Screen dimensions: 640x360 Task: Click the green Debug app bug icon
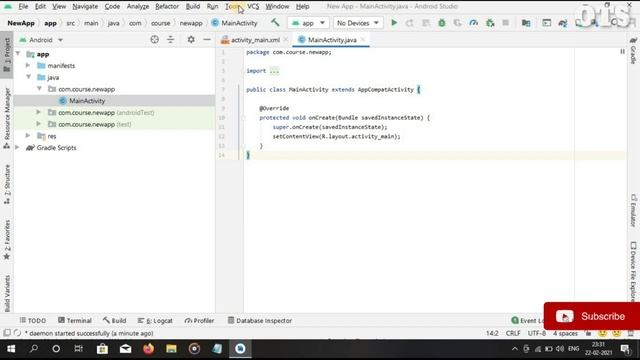[x=442, y=23]
